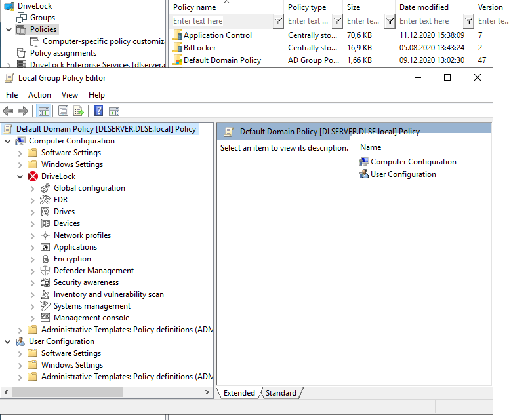Click the EDR tools icon
This screenshot has width=509, height=420.
click(45, 200)
